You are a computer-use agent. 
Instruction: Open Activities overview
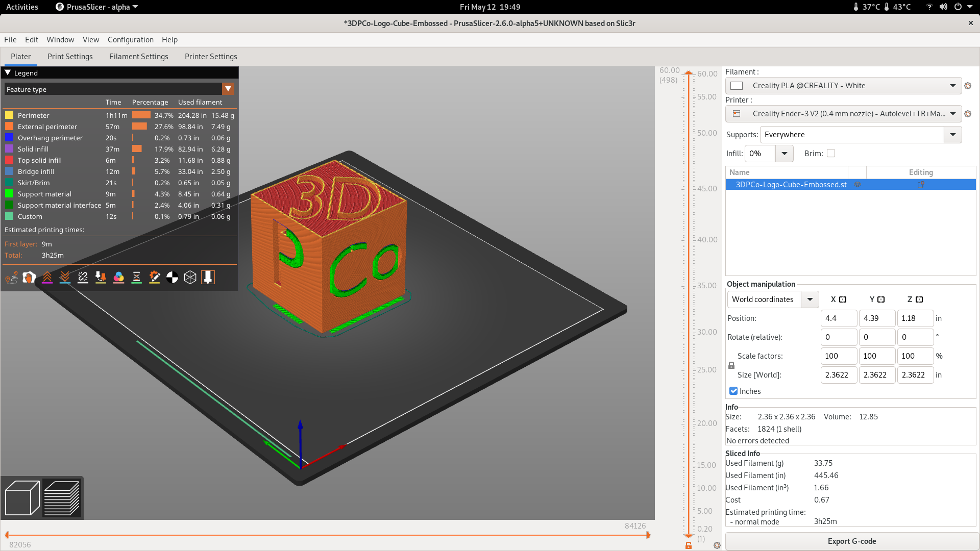tap(22, 7)
